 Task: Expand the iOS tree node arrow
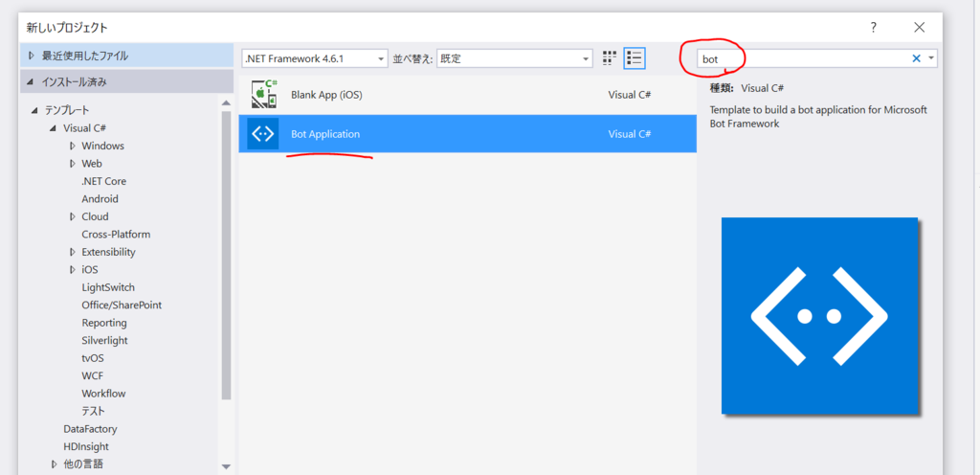73,270
